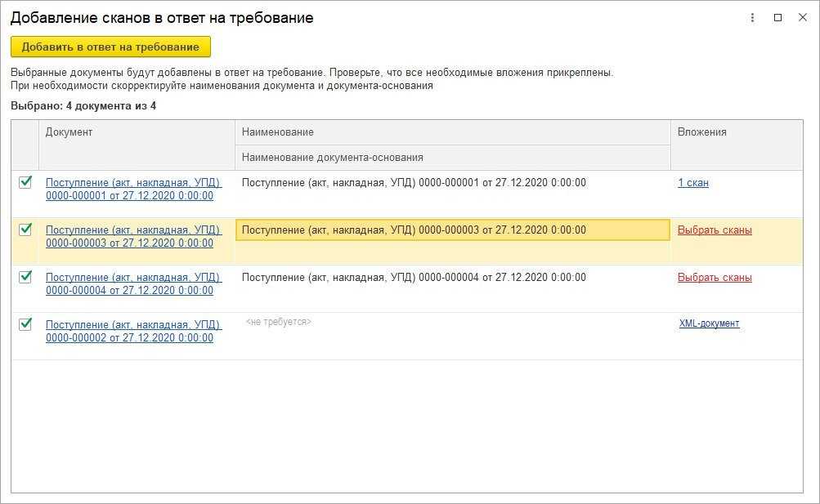820x504 pixels.
Task: Deselect the checkbox for document 0000-000004
Action: click(x=25, y=277)
